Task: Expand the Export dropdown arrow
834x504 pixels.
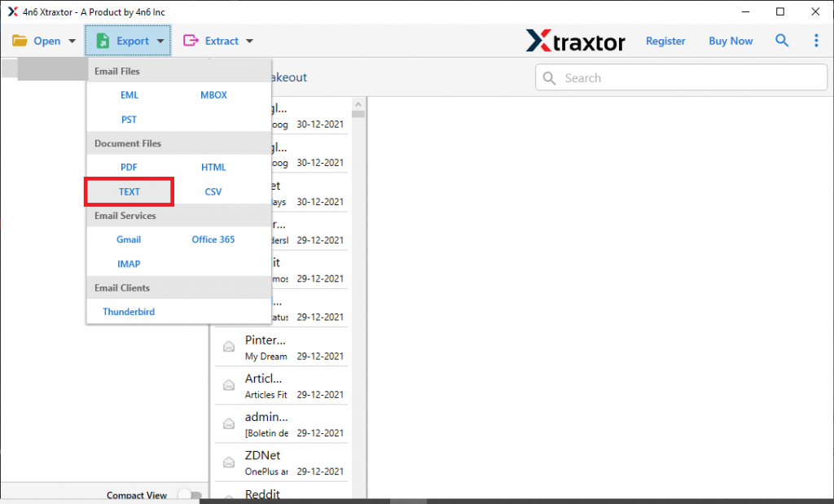Action: pos(160,40)
